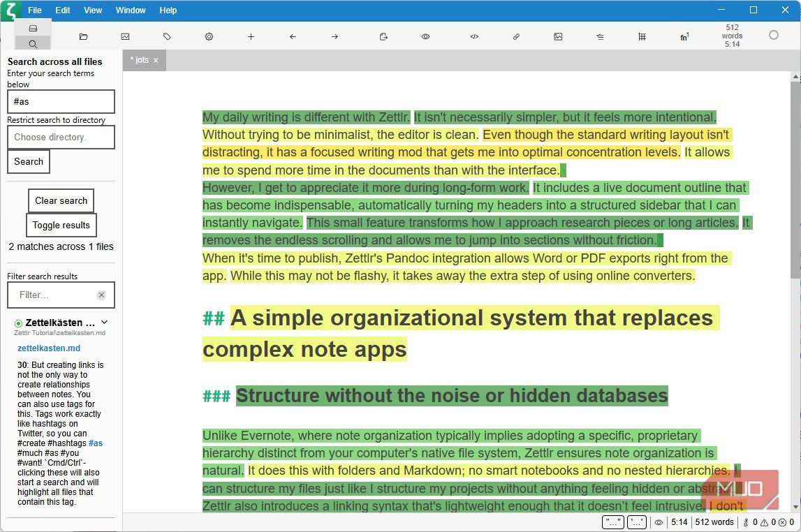This screenshot has height=532, width=801.
Task: Insert image with picture icon
Action: pyautogui.click(x=559, y=36)
